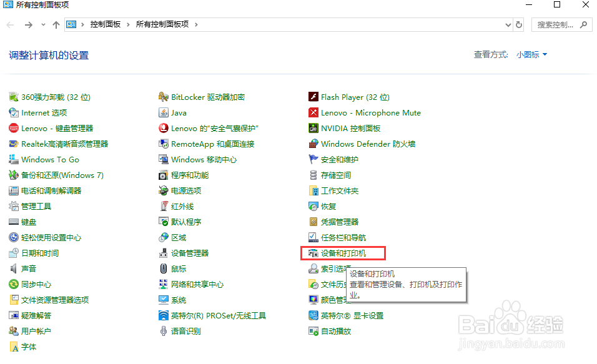This screenshot has width=597, height=364.
Task: Open the 凭据管理器 safe icon
Action: click(313, 222)
